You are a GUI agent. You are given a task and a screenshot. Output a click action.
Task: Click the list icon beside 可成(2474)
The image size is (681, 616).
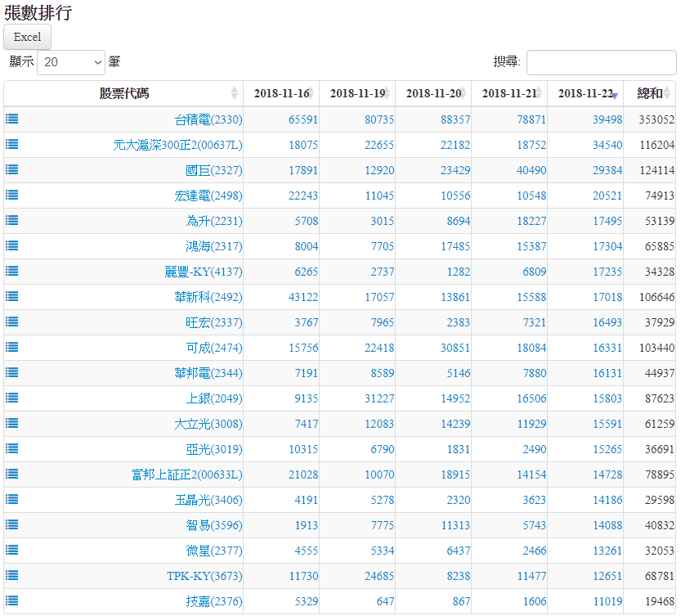point(12,347)
